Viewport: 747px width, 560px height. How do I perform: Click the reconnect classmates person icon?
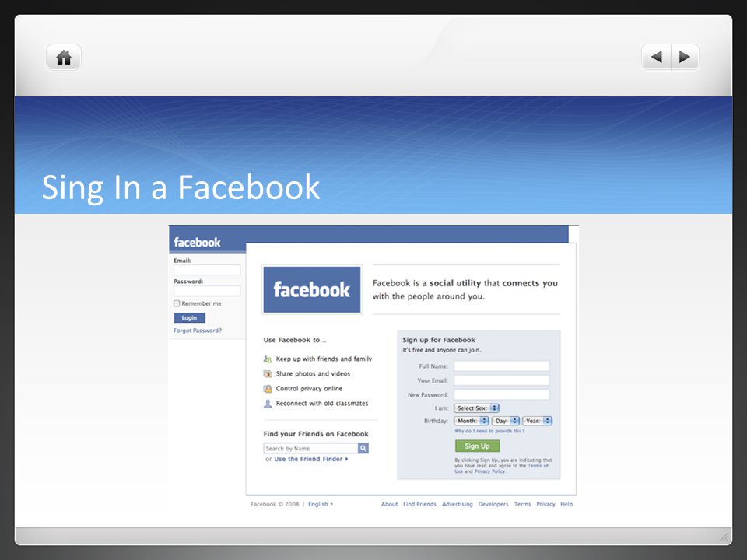coord(268,404)
